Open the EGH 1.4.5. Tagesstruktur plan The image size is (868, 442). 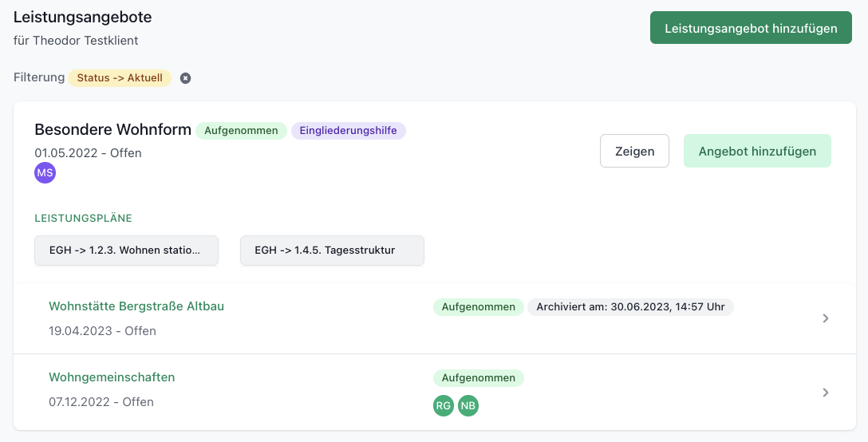click(x=332, y=251)
